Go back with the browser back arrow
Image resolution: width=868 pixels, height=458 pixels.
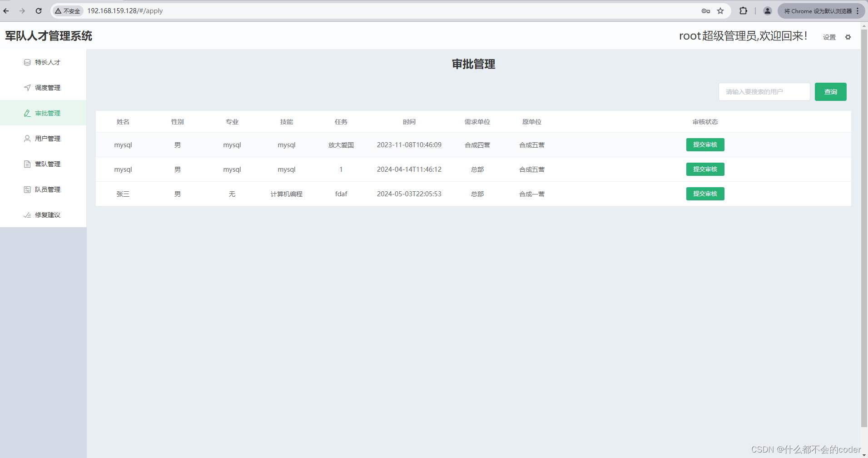6,11
